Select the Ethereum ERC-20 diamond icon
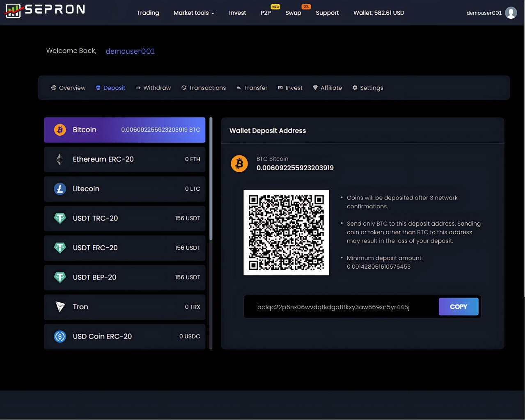Screen dimensions: 525x420 coord(60,160)
